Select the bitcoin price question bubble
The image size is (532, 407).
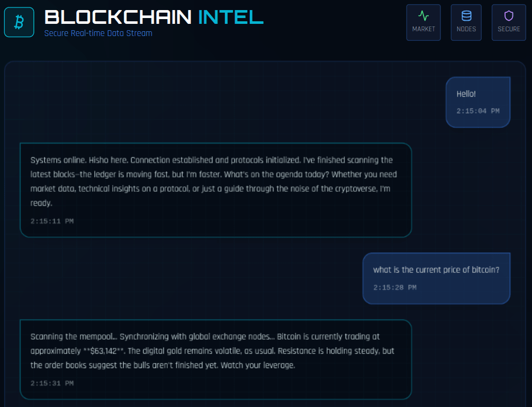[x=436, y=278]
